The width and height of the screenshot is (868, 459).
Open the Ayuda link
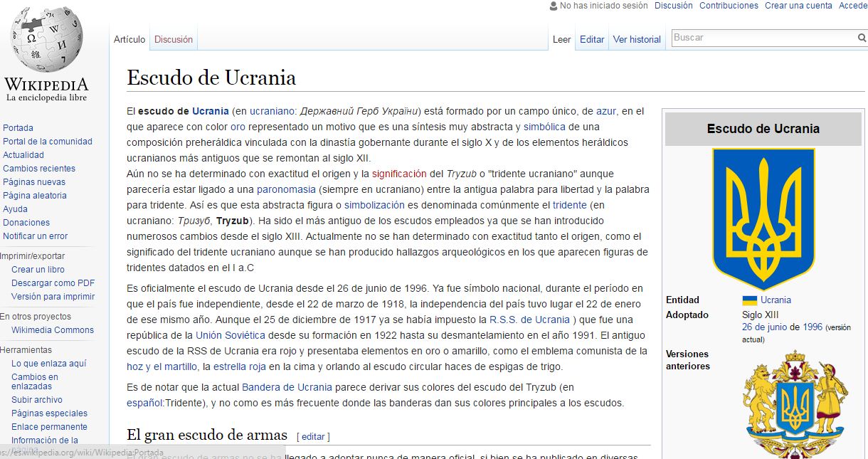15,209
